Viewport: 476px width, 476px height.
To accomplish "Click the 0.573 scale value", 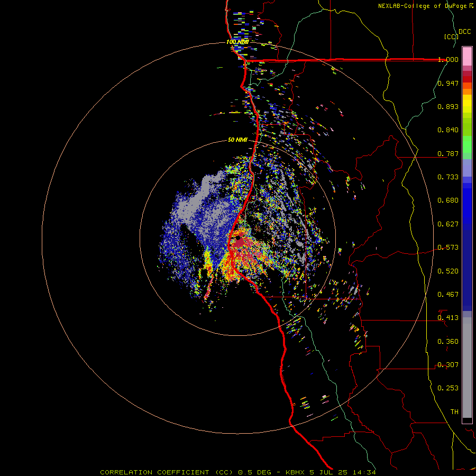I will [x=448, y=248].
